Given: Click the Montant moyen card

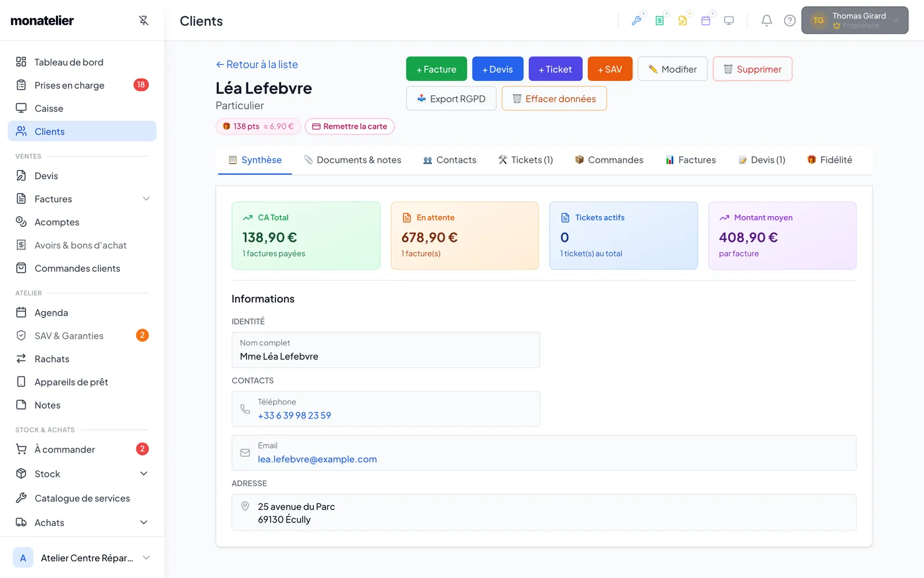Looking at the screenshot, I should point(783,236).
